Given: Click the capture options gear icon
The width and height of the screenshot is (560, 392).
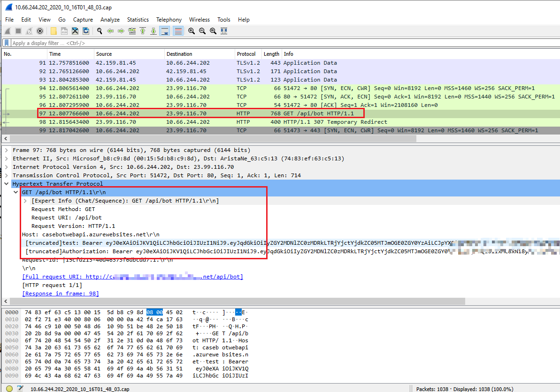Looking at the screenshot, I should click(x=40, y=31).
